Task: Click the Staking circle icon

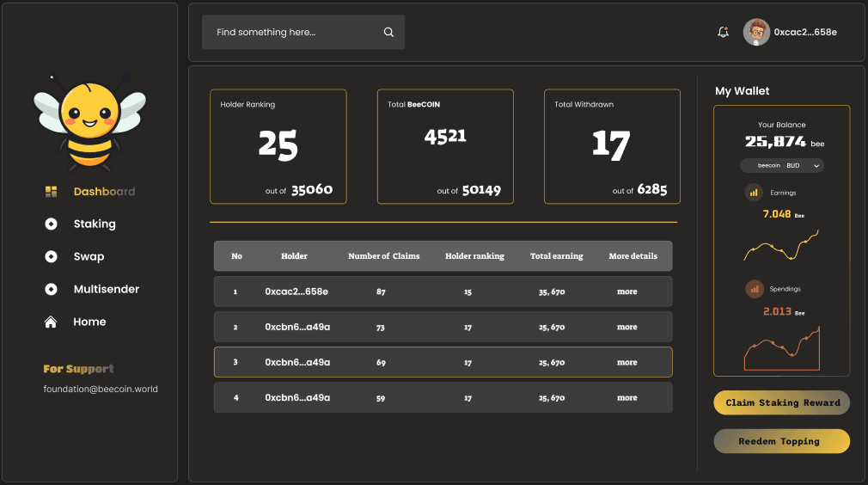Action: (51, 224)
